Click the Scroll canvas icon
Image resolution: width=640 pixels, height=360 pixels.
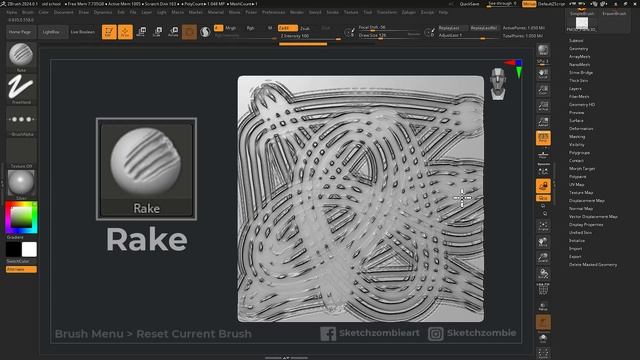point(543,73)
